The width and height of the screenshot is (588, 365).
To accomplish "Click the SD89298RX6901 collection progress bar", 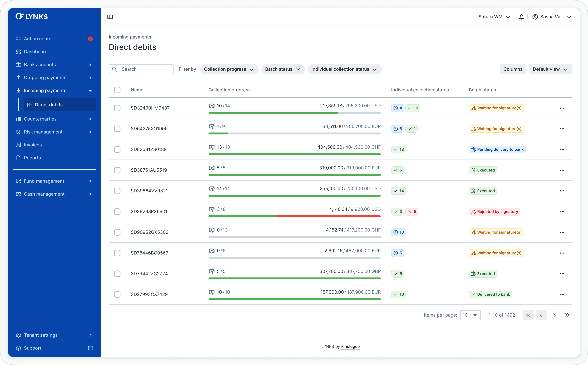I will 294,216.
